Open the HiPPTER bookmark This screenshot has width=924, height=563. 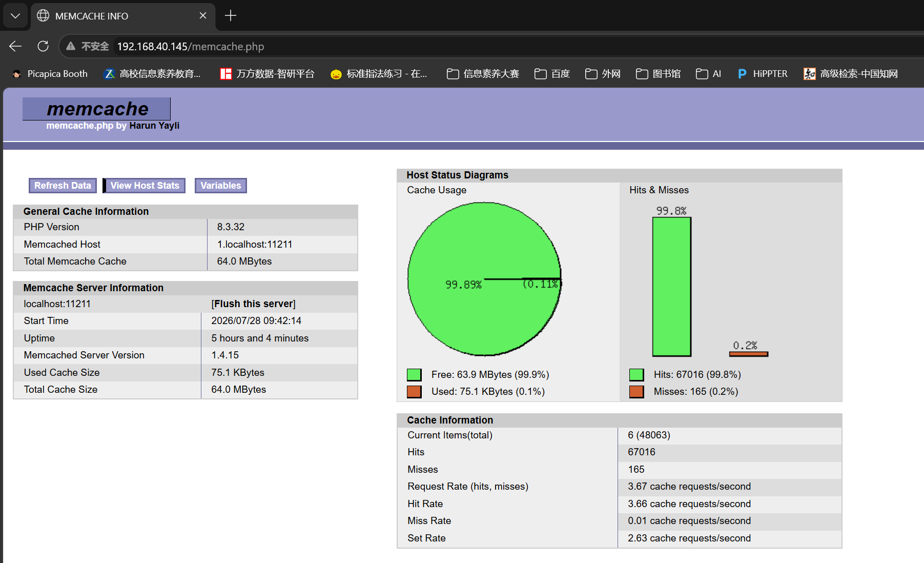coord(762,74)
